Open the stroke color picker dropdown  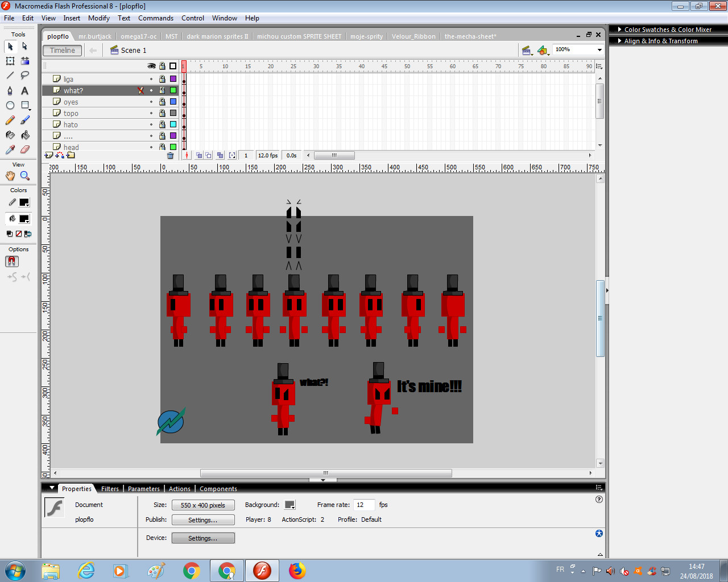pos(24,202)
